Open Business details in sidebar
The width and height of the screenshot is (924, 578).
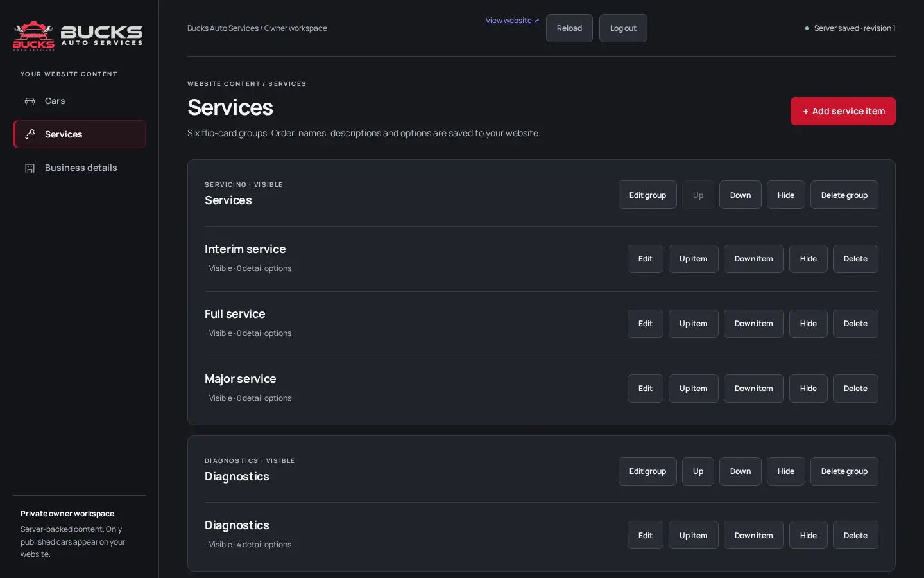(x=79, y=168)
